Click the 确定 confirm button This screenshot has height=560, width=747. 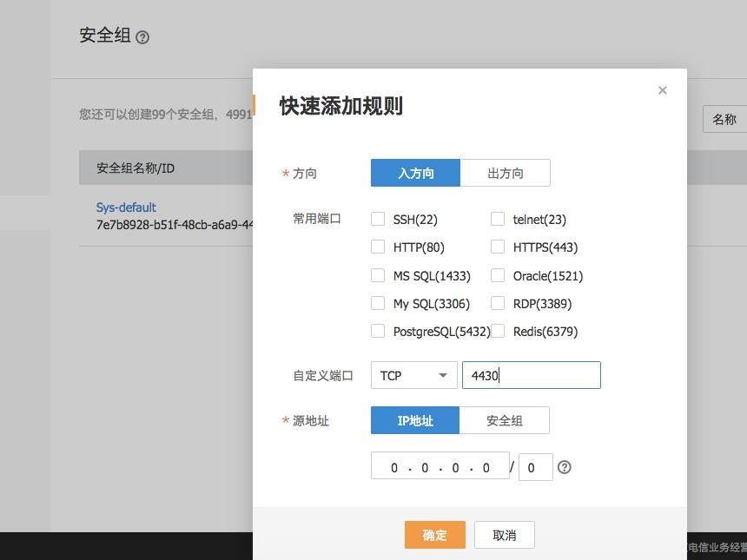pyautogui.click(x=434, y=535)
